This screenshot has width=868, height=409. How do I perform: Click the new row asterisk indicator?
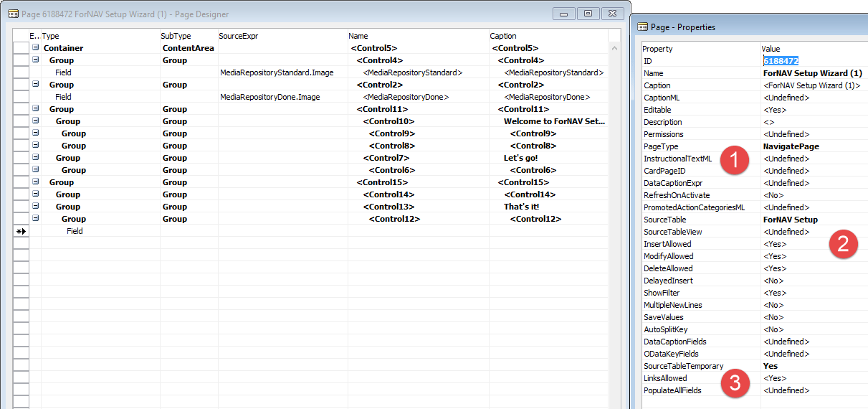[x=21, y=231]
